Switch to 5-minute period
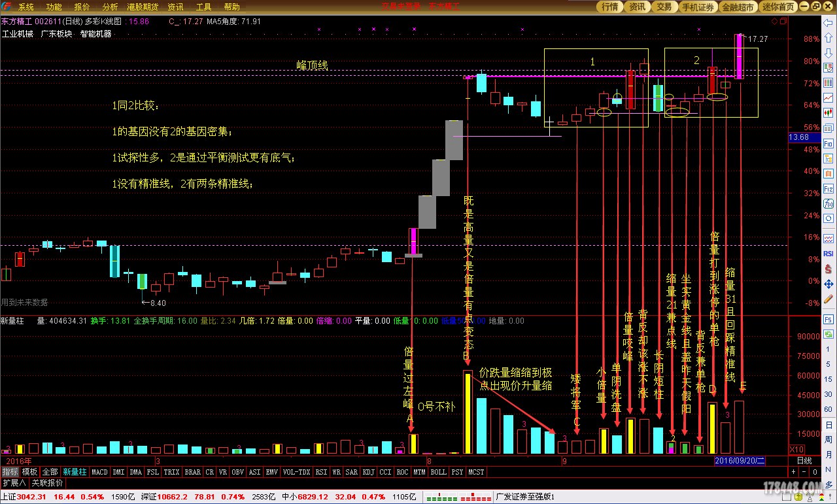 pyautogui.click(x=828, y=364)
